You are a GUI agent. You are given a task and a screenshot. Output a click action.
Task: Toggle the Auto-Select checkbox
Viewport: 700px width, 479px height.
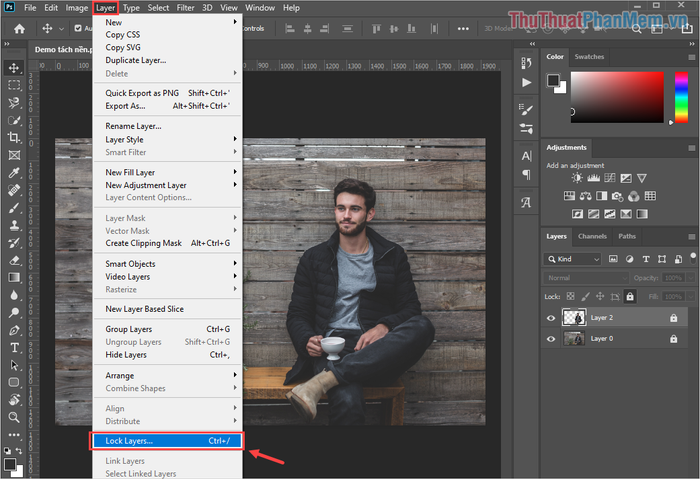78,28
